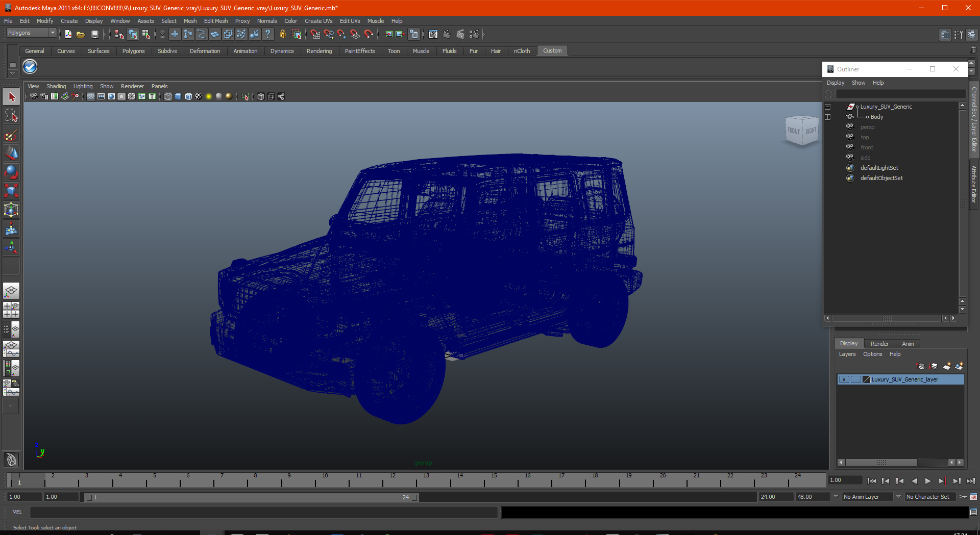980x535 pixels.
Task: Toggle the Lock current selection padlock
Action: click(282, 34)
